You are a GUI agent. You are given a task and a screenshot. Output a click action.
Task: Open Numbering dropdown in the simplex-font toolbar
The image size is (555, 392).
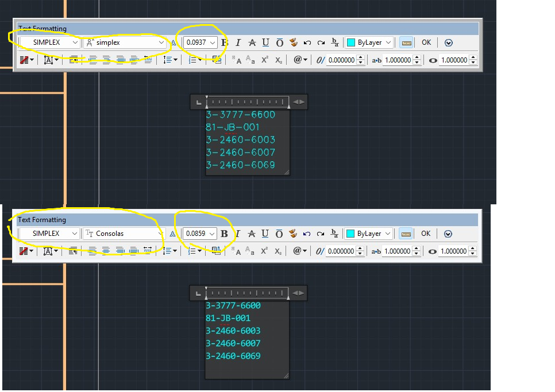195,60
